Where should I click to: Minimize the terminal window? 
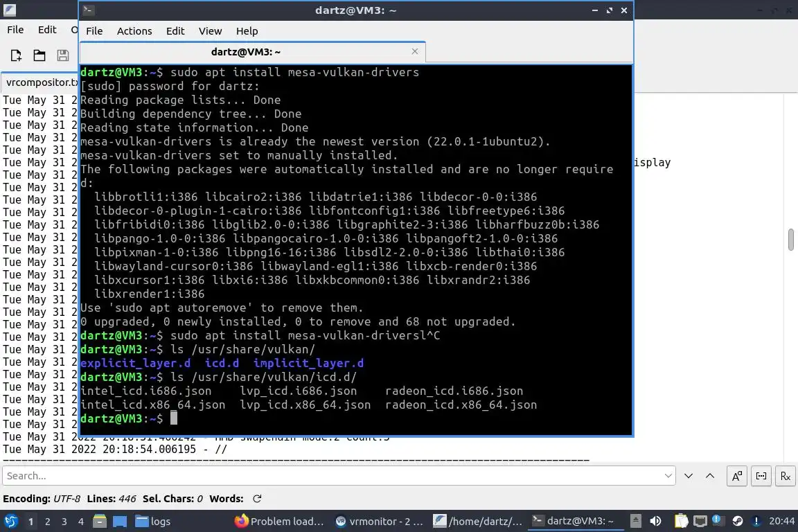click(x=594, y=10)
